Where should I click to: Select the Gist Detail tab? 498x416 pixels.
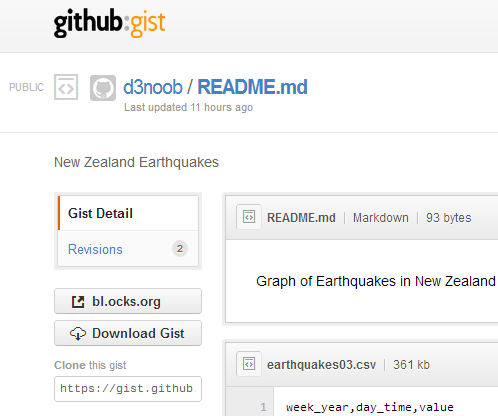tap(128, 213)
